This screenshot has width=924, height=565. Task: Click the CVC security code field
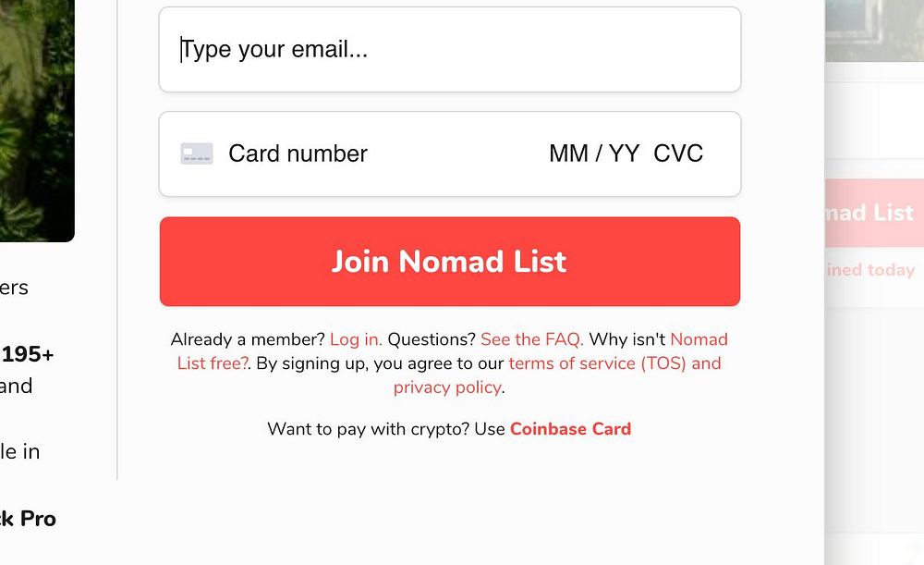pyautogui.click(x=678, y=154)
